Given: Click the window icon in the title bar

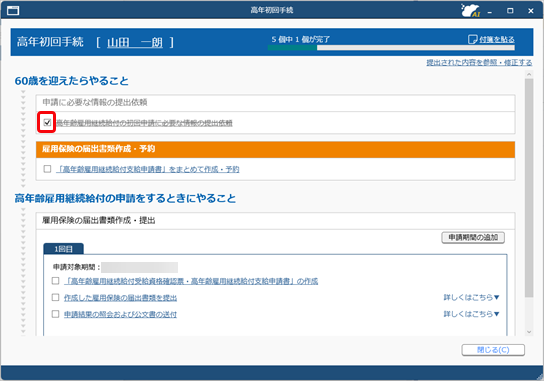Looking at the screenshot, I should [x=13, y=10].
